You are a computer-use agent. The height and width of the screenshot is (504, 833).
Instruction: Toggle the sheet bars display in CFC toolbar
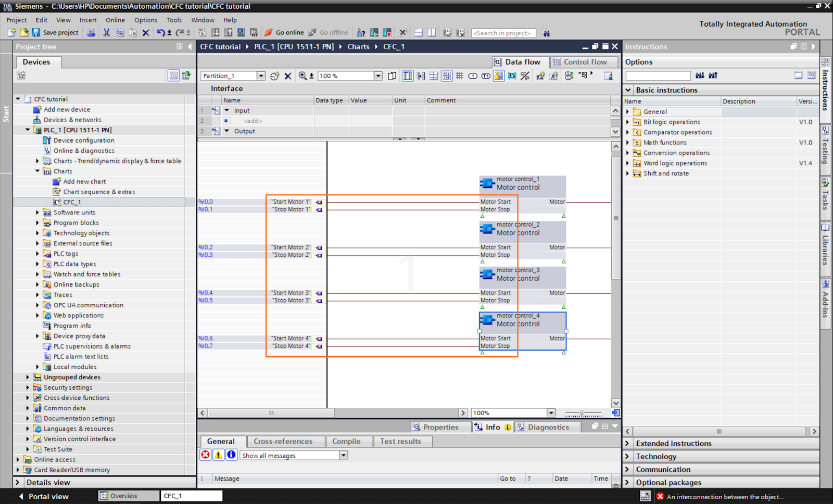407,75
